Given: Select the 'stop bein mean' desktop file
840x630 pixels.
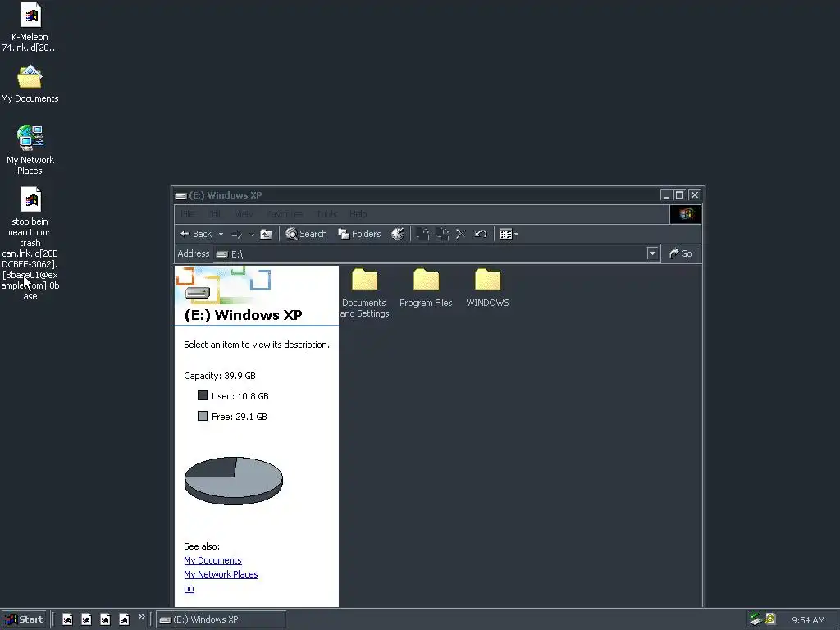Looking at the screenshot, I should coord(30,243).
